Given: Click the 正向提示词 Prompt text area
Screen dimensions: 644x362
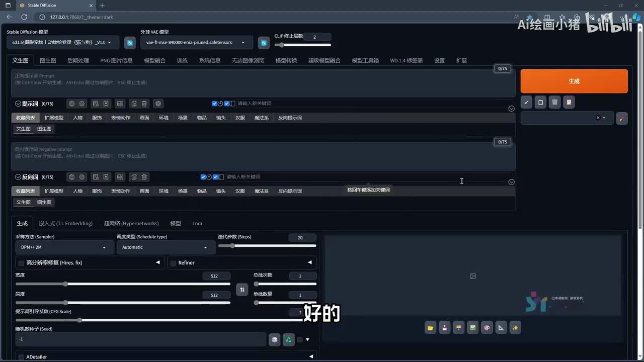Looking at the screenshot, I should pos(263,83).
